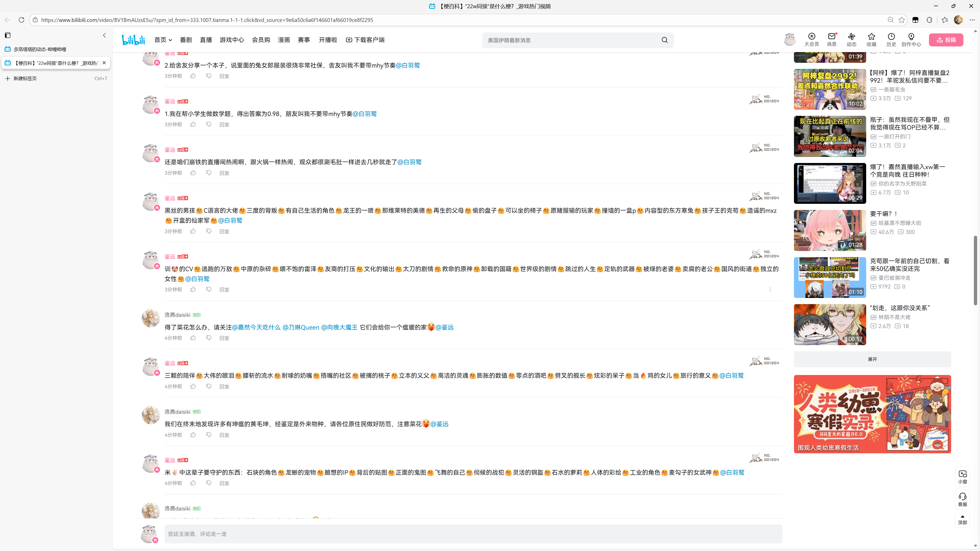Click the search magnifier in bilibili search box

664,40
